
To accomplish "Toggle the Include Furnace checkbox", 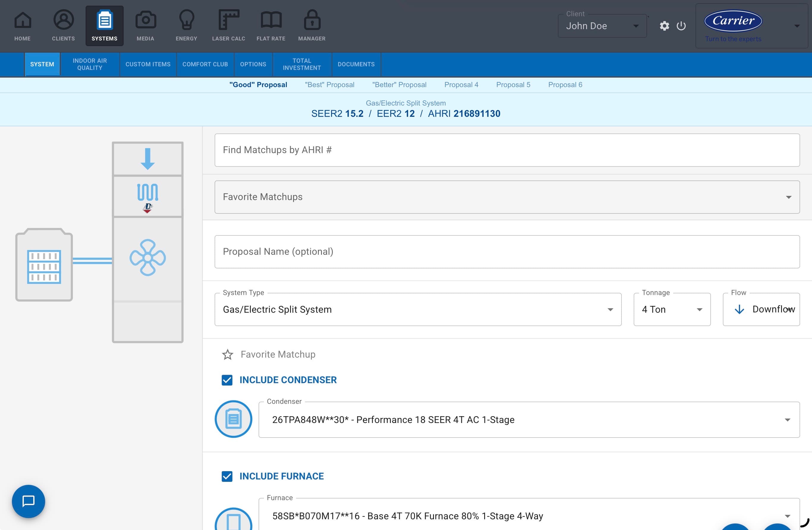I will (x=227, y=476).
